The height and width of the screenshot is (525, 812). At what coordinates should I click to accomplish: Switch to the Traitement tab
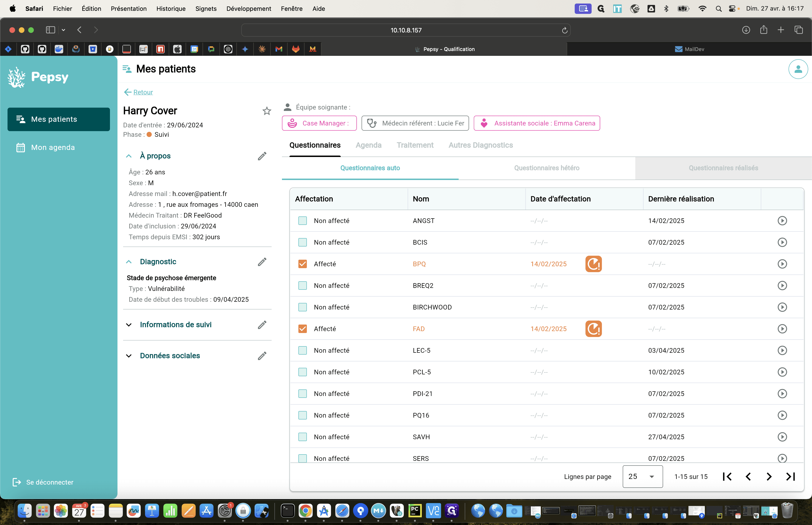pos(415,145)
